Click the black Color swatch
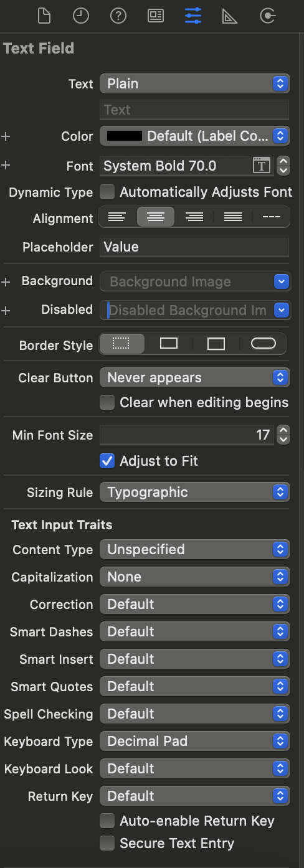Viewport: 304px width, 868px height. click(x=125, y=136)
